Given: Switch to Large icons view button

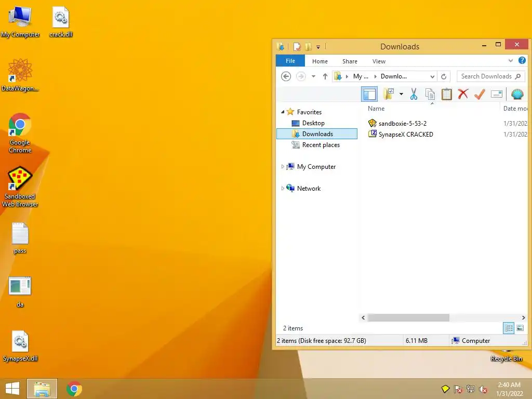Looking at the screenshot, I should tap(520, 328).
